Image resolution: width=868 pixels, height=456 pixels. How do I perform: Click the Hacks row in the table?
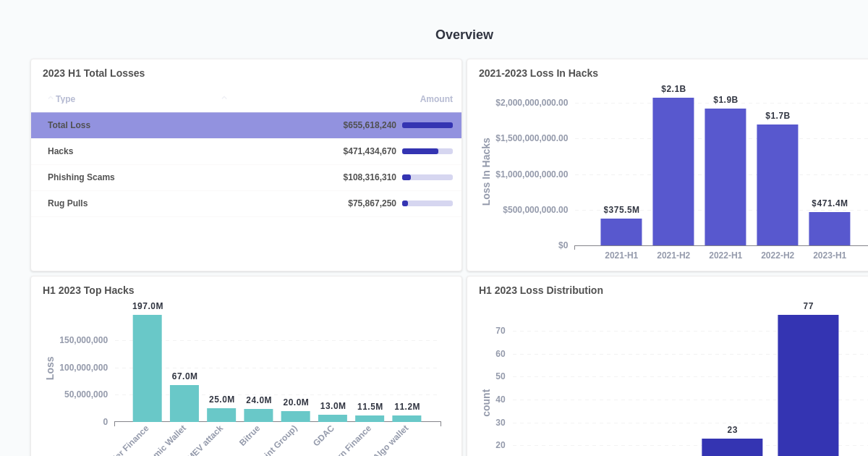click(x=246, y=151)
